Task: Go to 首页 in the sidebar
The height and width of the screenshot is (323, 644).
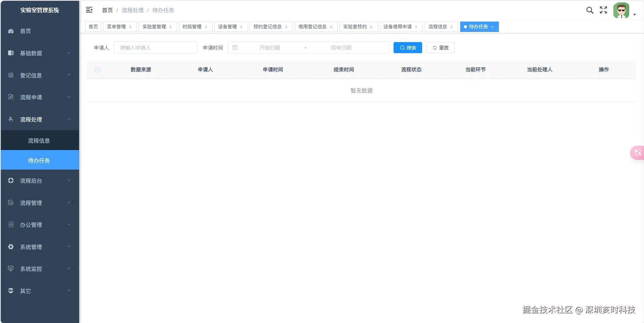Action: (40, 31)
